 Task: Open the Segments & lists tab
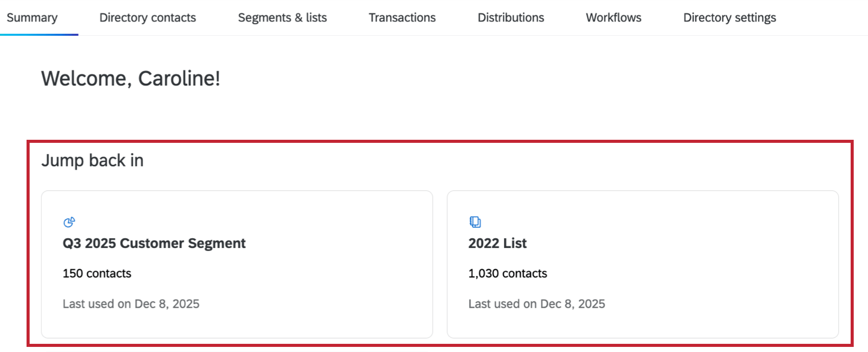pos(282,17)
